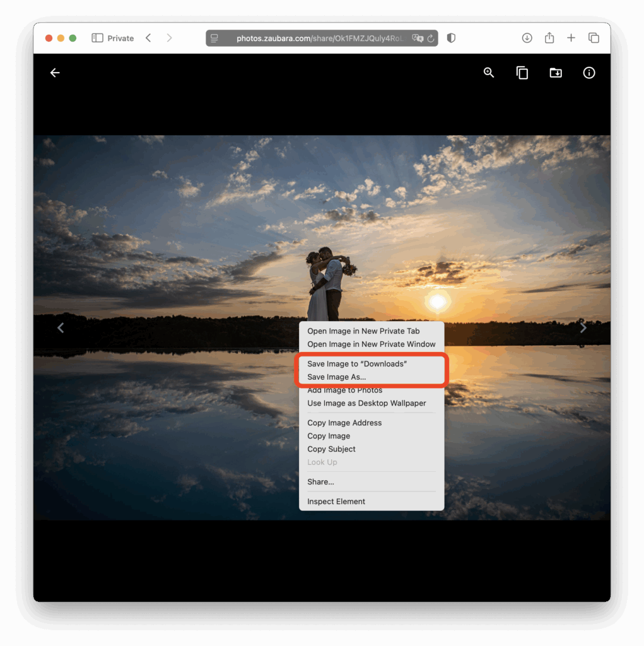The width and height of the screenshot is (644, 646).
Task: Click the Private label in toolbar
Action: pyautogui.click(x=120, y=38)
